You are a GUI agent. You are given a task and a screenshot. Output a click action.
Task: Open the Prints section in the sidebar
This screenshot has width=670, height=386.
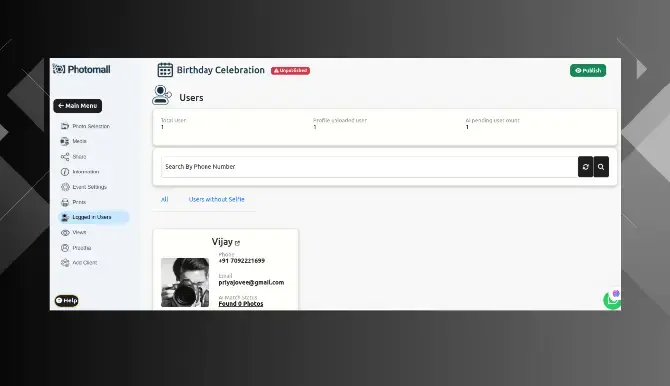pyautogui.click(x=73, y=202)
